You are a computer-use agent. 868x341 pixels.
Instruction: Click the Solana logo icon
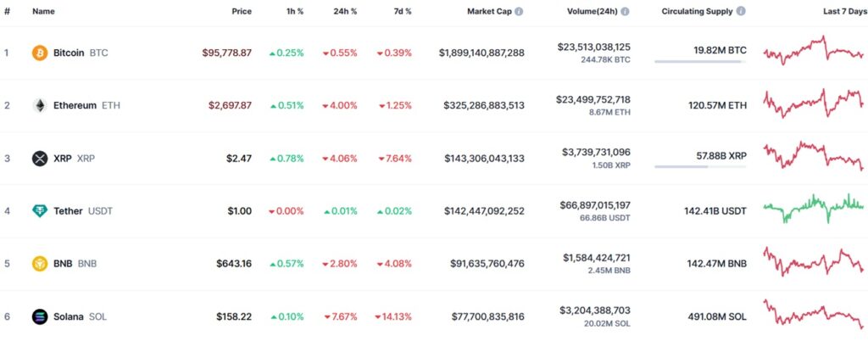point(39,316)
